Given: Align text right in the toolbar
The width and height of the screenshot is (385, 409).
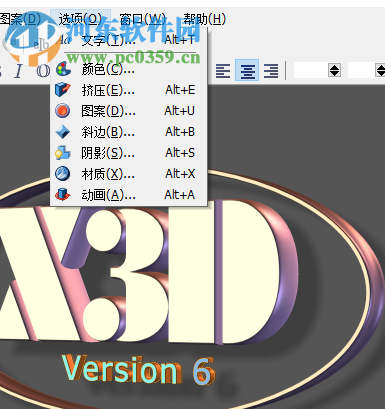Looking at the screenshot, I should [271, 71].
